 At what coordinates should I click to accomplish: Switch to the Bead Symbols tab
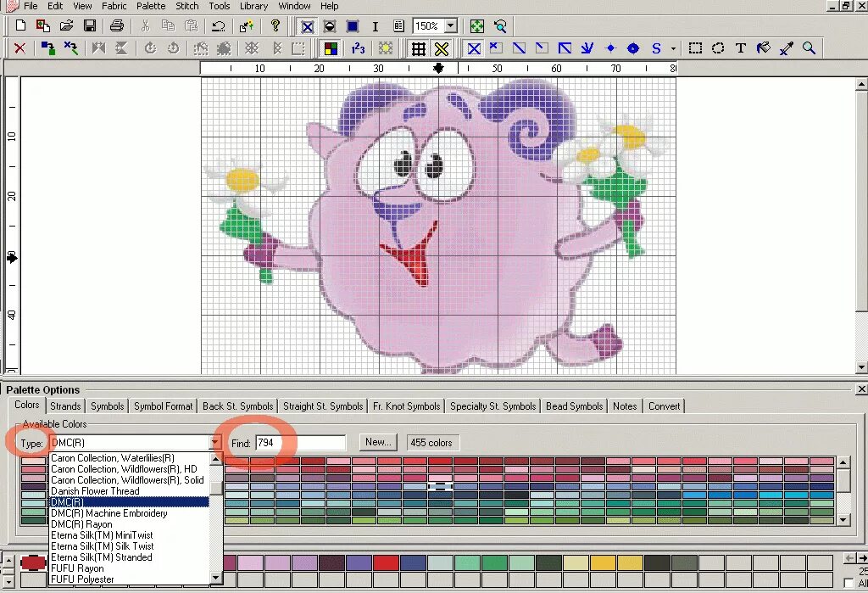574,406
